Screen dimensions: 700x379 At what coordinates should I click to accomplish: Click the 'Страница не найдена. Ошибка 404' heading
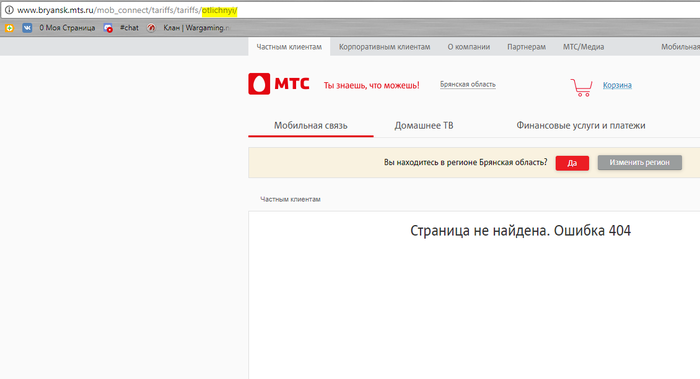coord(521,231)
